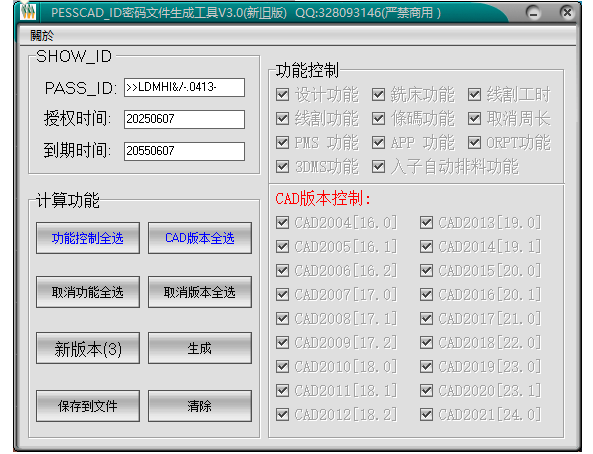593x454 pixels.
Task: Toggle CAD2010[18.0] checkbox
Action: coord(283,366)
